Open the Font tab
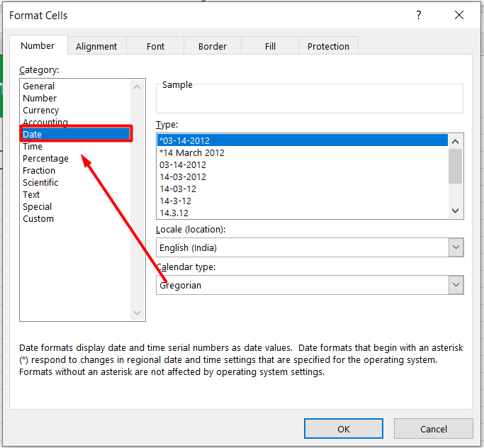484x448 pixels. click(155, 46)
